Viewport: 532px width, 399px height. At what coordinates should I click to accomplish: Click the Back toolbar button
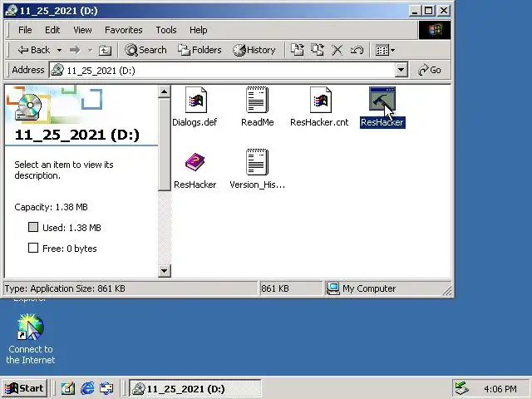pos(33,50)
